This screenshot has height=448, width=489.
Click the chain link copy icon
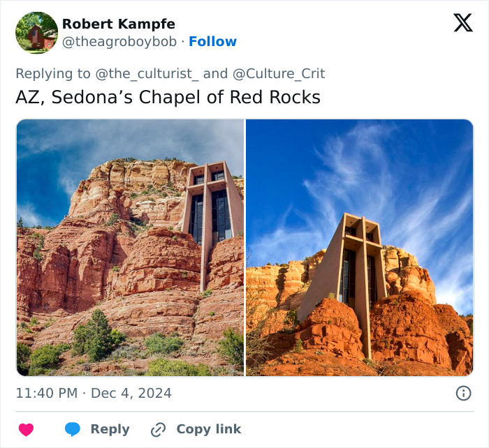(x=159, y=429)
